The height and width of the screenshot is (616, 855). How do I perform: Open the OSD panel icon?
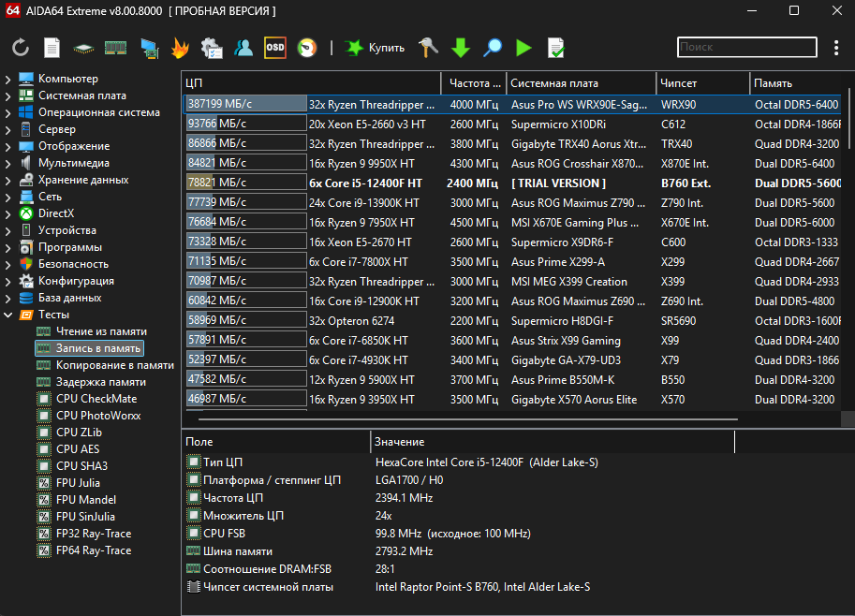point(274,48)
